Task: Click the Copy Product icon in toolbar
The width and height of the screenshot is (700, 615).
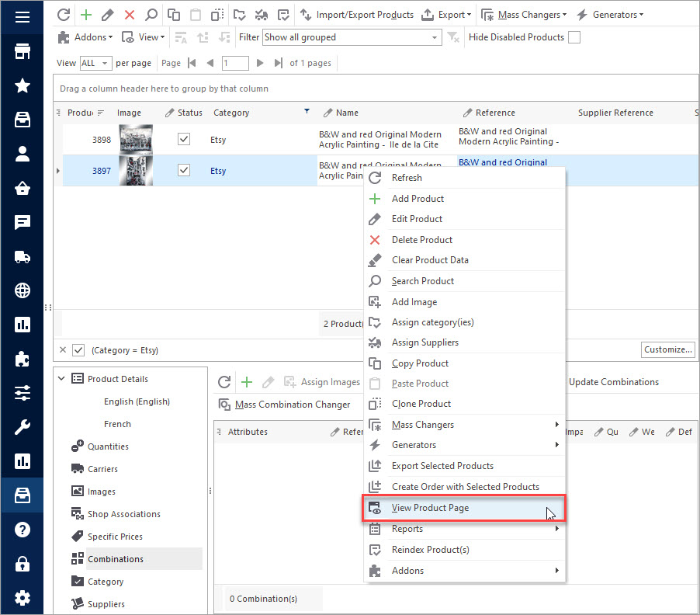Action: coord(173,15)
